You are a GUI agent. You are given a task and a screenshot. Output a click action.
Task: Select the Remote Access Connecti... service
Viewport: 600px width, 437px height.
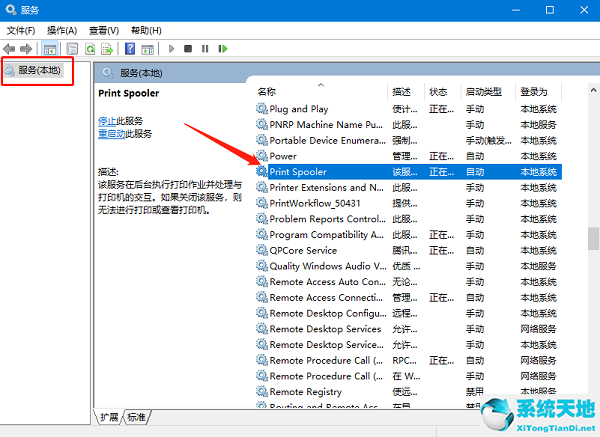click(326, 297)
